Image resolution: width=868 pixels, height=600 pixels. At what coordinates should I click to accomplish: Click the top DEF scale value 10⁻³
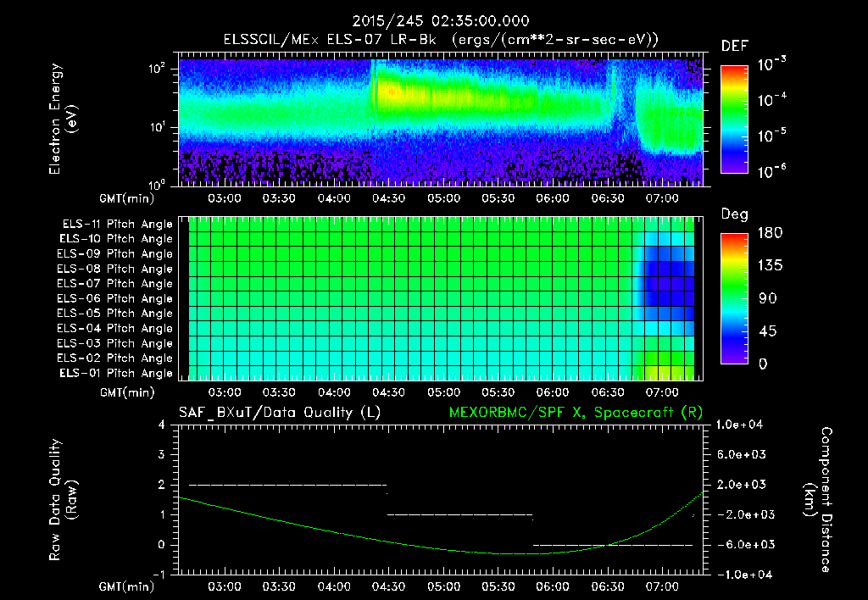[771, 64]
